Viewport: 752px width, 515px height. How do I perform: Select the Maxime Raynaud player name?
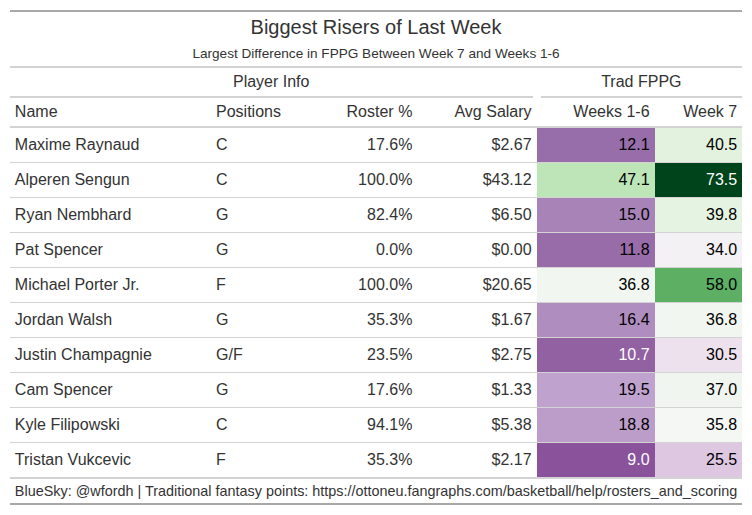(x=77, y=145)
